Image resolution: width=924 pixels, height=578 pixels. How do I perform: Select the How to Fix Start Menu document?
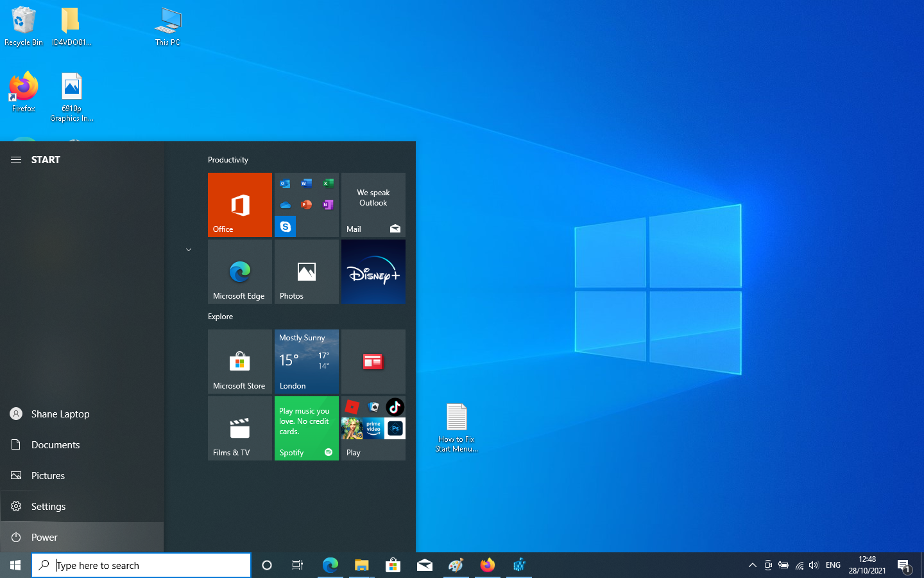click(x=456, y=428)
